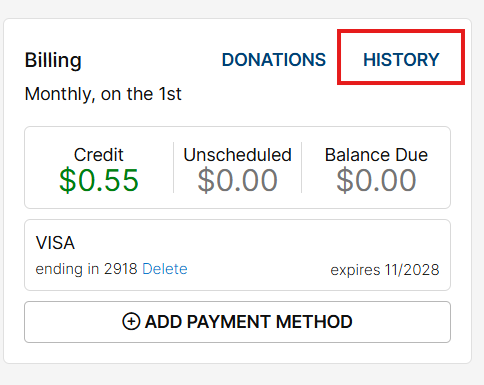Viewport: 484px width, 385px height.
Task: Click the 'ending in 2918' text
Action: click(x=86, y=269)
